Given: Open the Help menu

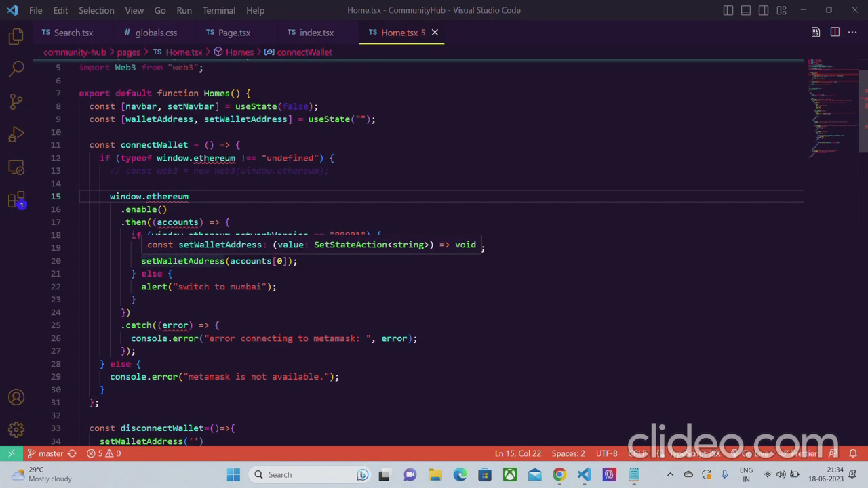Looking at the screenshot, I should pyautogui.click(x=256, y=10).
